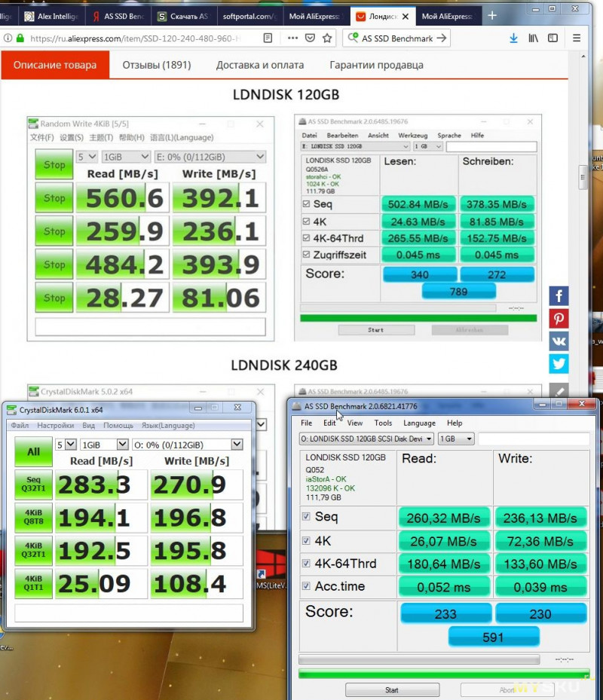Click the AS SSD Benchmark title bar icon

pos(296,406)
